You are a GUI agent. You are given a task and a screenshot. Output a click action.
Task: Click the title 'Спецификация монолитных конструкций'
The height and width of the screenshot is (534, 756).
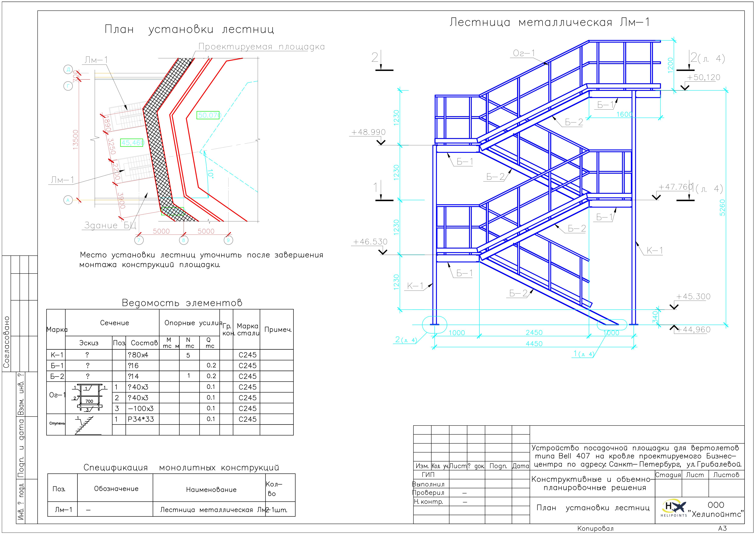[x=181, y=467]
